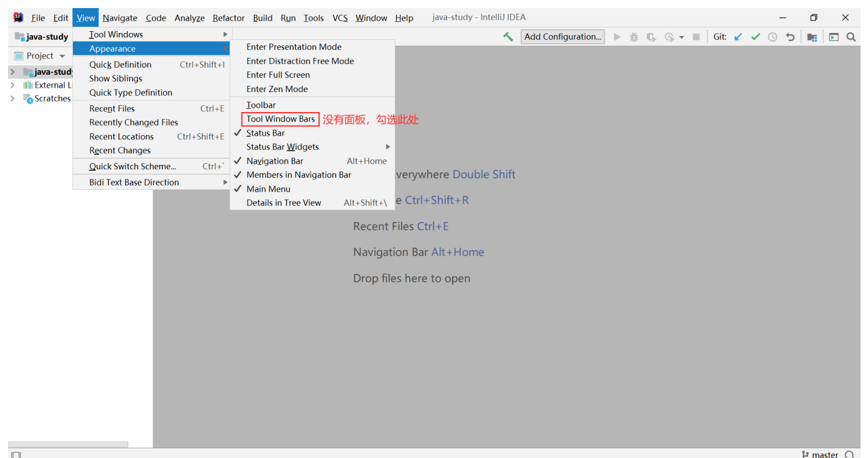868x458 pixels.
Task: Select Recent Locations menu entry
Action: (152, 137)
